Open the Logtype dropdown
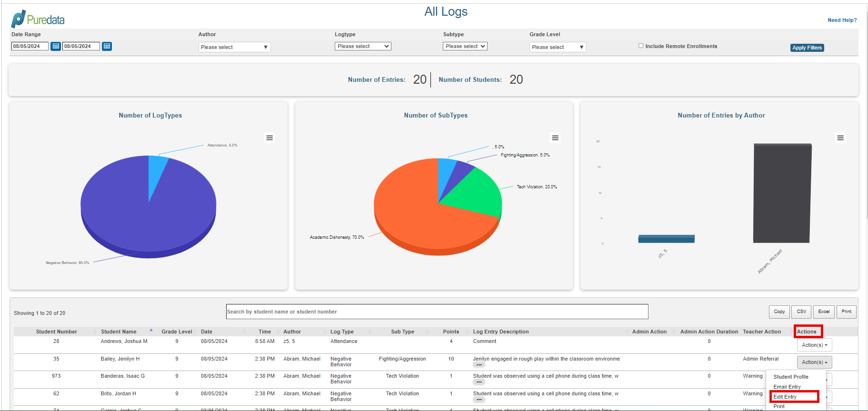Screen dimensions: 868x411 pos(363,46)
